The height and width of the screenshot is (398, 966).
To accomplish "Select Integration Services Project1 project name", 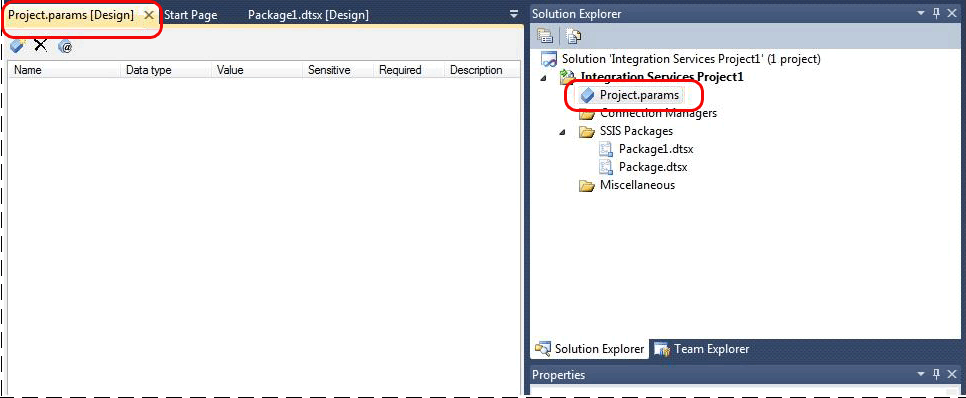I will [x=662, y=78].
